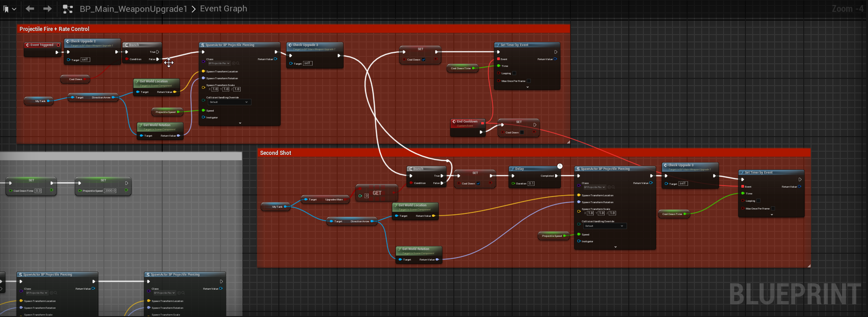Click browse magnifier icon on top SpawnActor Class
This screenshot has width=868, height=317.
click(x=238, y=63)
